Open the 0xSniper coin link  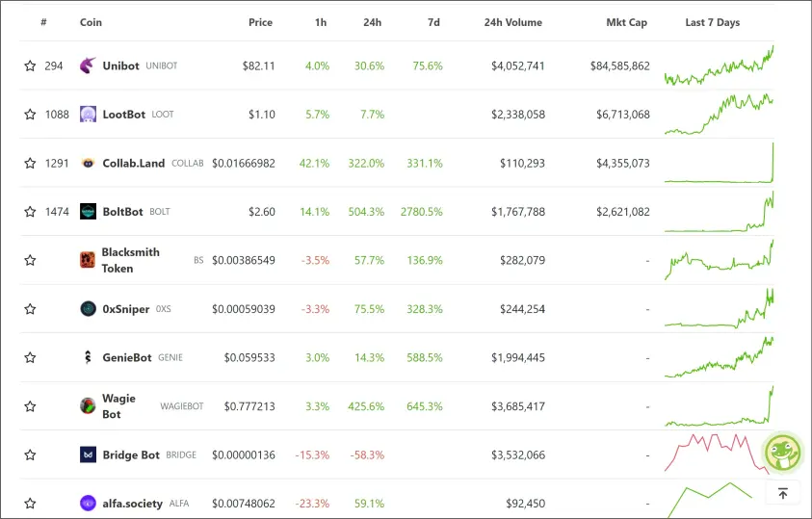point(126,309)
